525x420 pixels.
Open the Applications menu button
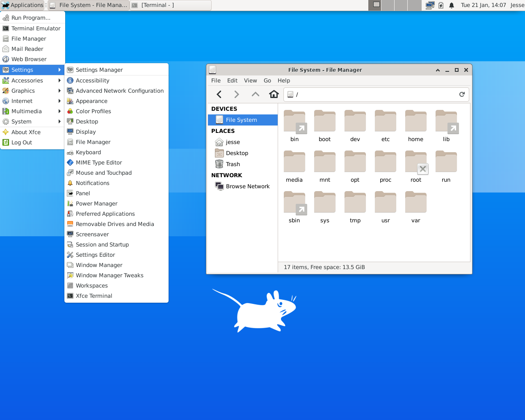tap(23, 5)
